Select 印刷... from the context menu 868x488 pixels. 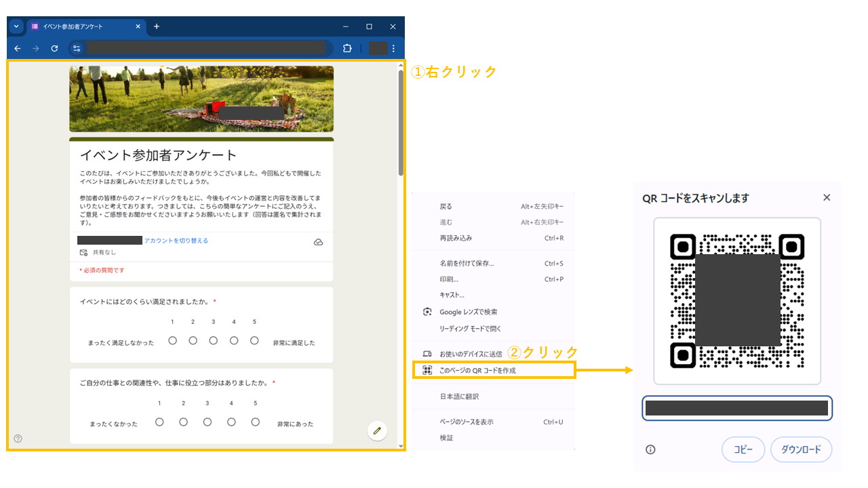(x=493, y=279)
